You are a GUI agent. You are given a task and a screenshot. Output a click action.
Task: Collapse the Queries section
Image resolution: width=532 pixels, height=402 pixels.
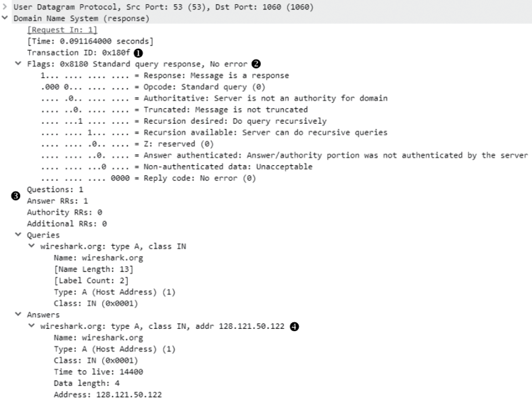point(18,234)
